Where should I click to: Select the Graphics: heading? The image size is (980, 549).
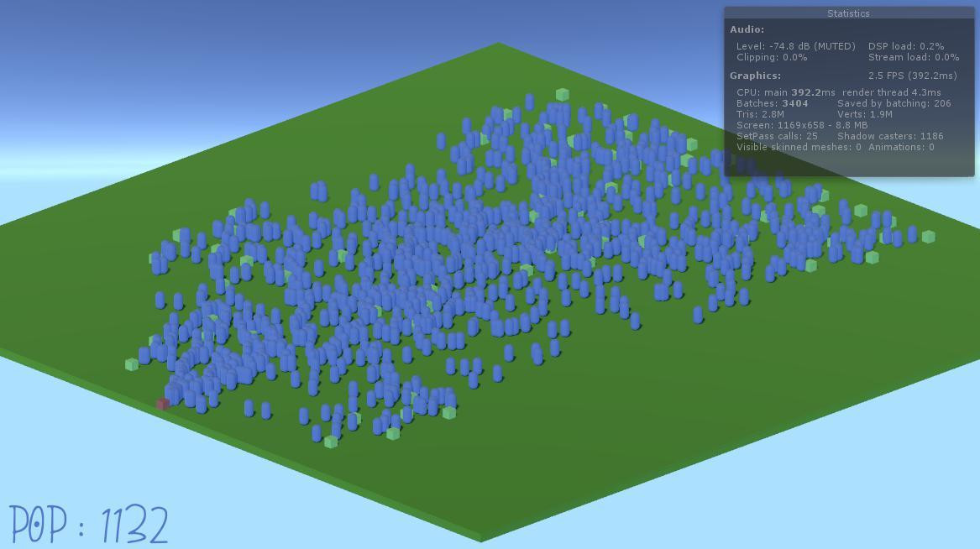[755, 76]
